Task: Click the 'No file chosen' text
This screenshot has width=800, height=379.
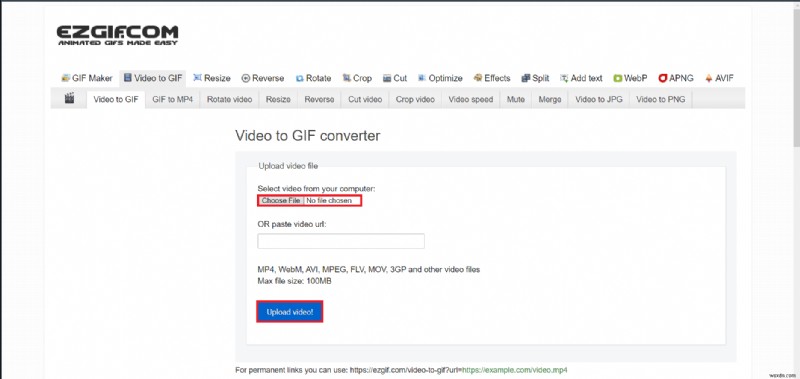Action: click(x=329, y=200)
